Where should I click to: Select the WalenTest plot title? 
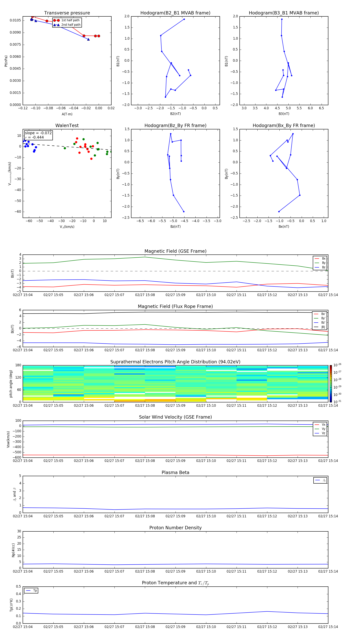pos(67,125)
